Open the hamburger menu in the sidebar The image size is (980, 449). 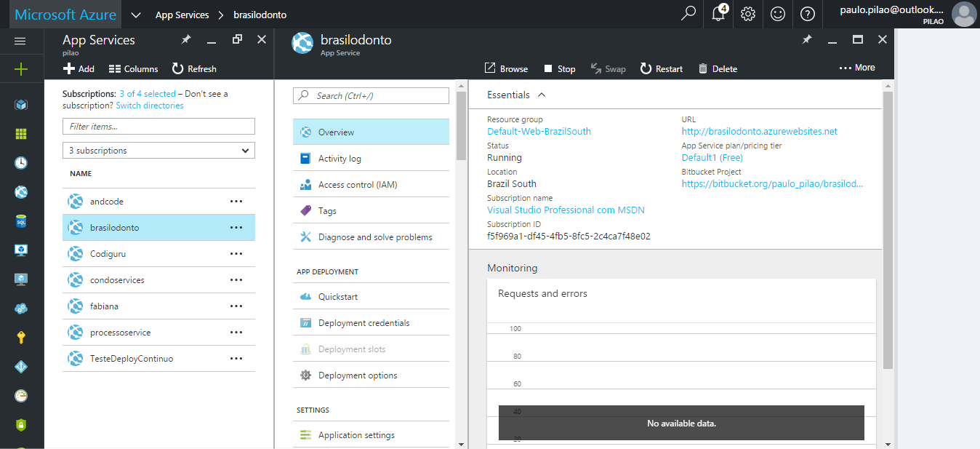click(x=20, y=41)
